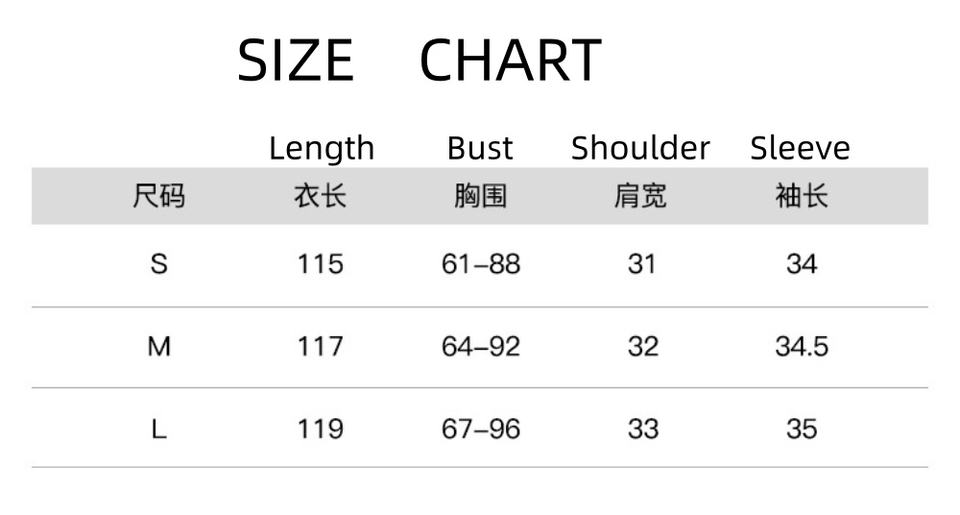
Task: Click the size M row label
Action: pos(159,346)
